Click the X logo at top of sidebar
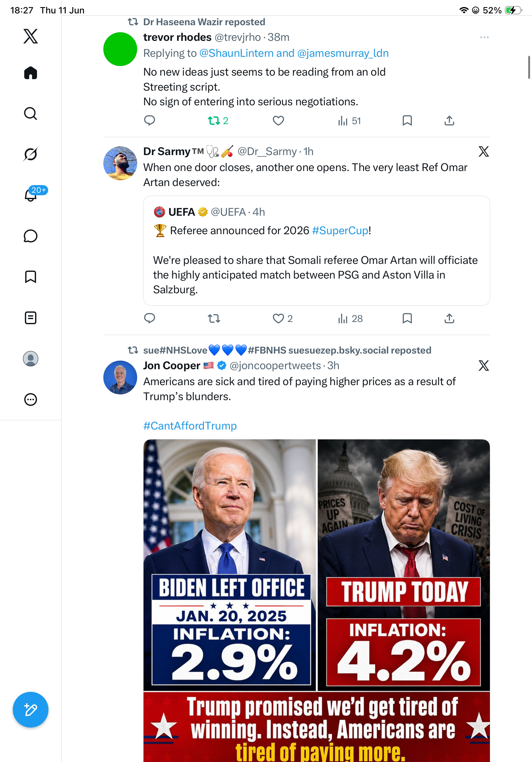Screen dimensions: 532x762 pos(31,36)
